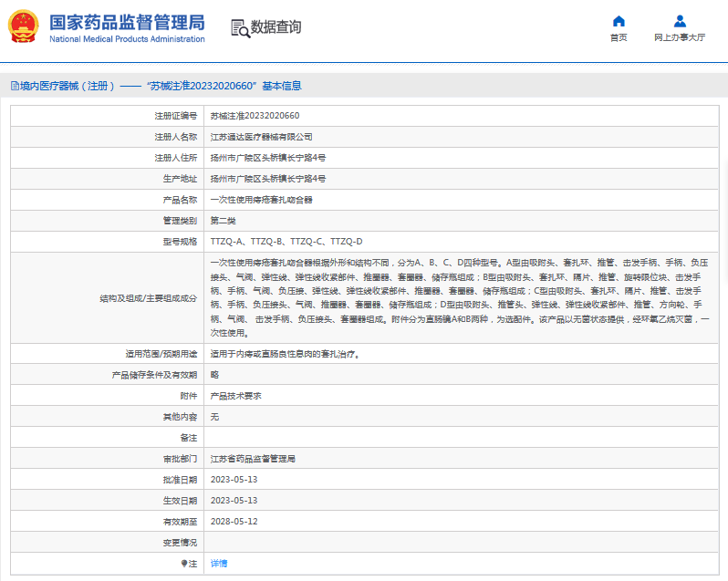
Task: Click the 注册人名称 label
Action: point(176,137)
